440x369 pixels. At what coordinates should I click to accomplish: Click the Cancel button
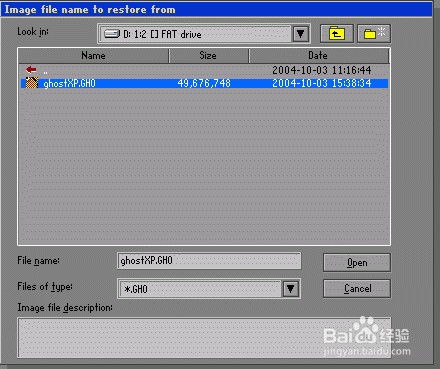tap(357, 288)
